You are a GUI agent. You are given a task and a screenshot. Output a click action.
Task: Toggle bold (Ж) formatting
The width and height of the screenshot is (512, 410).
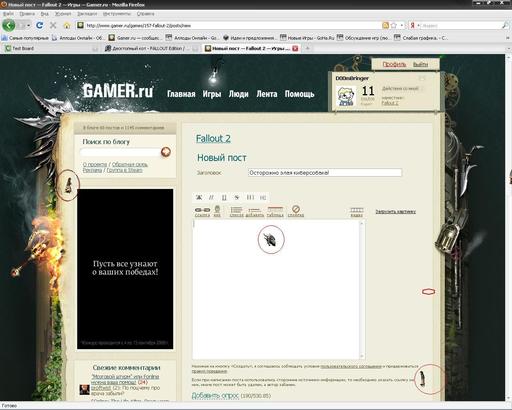coord(199,197)
